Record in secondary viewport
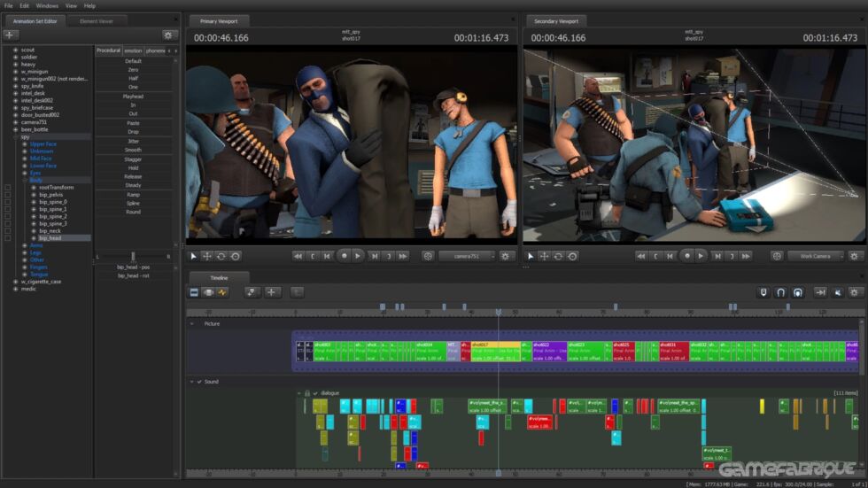 point(687,256)
